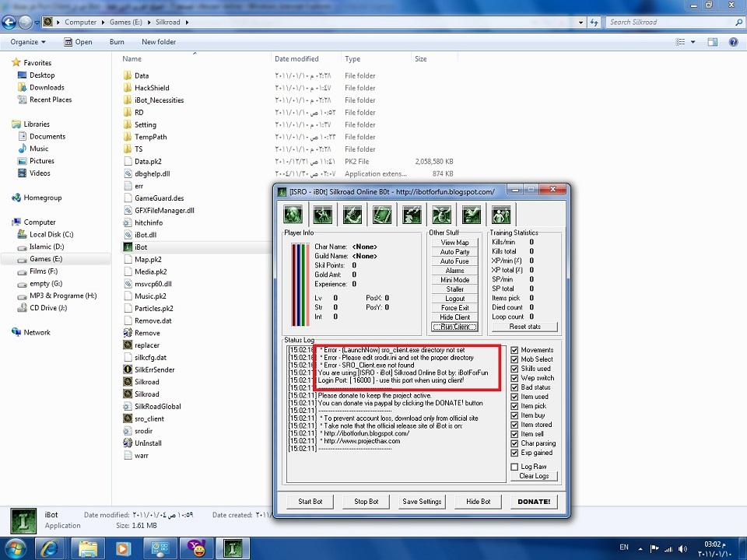747x560 pixels.
Task: Click the Clear Logs button
Action: click(x=534, y=476)
